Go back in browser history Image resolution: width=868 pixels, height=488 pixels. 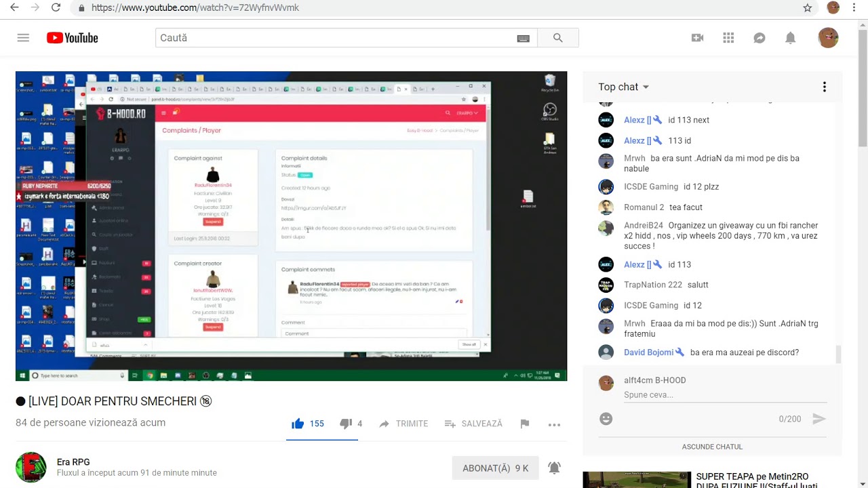[x=14, y=8]
